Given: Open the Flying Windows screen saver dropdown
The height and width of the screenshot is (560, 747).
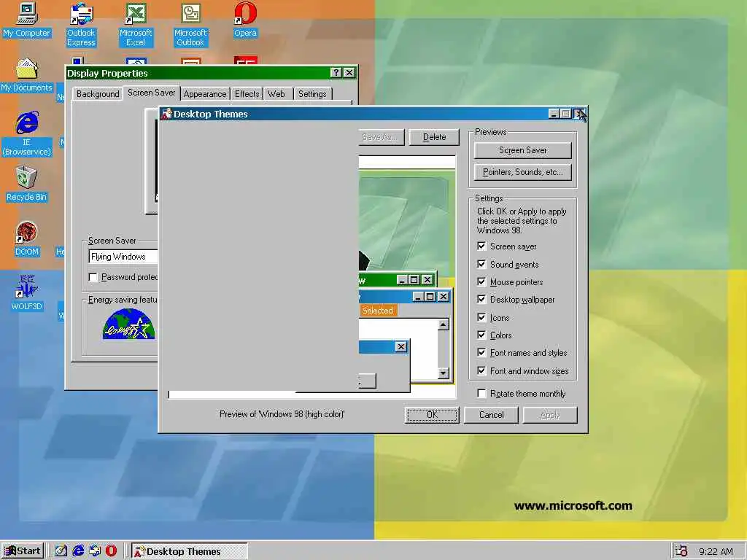Looking at the screenshot, I should 123,257.
